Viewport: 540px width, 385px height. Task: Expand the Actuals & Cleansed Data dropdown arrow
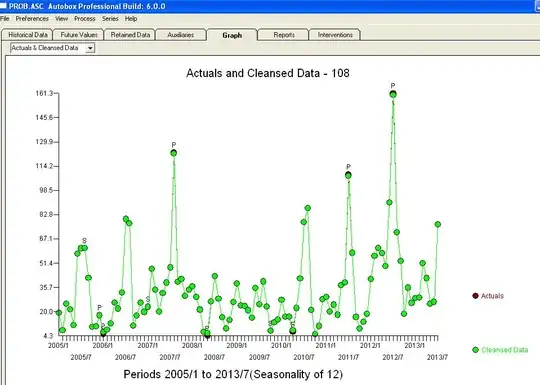90,48
